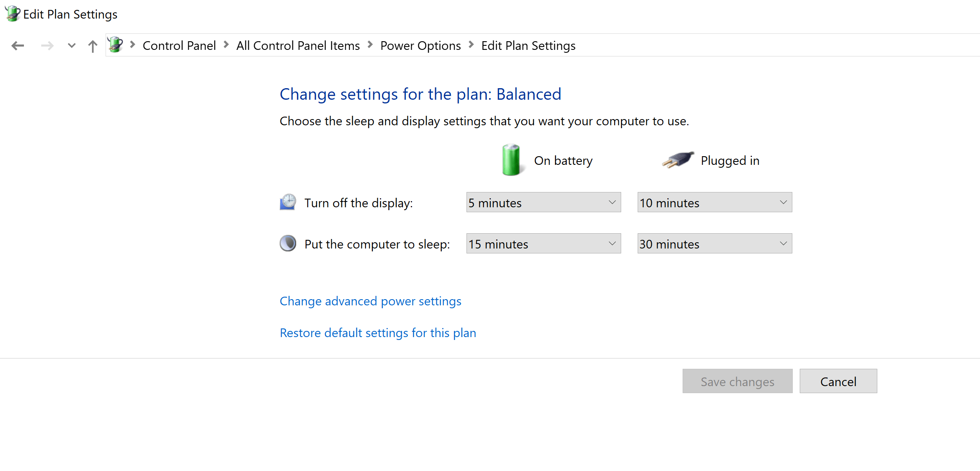Click the up arrow to Power Options
The image size is (980, 471).
coord(92,45)
